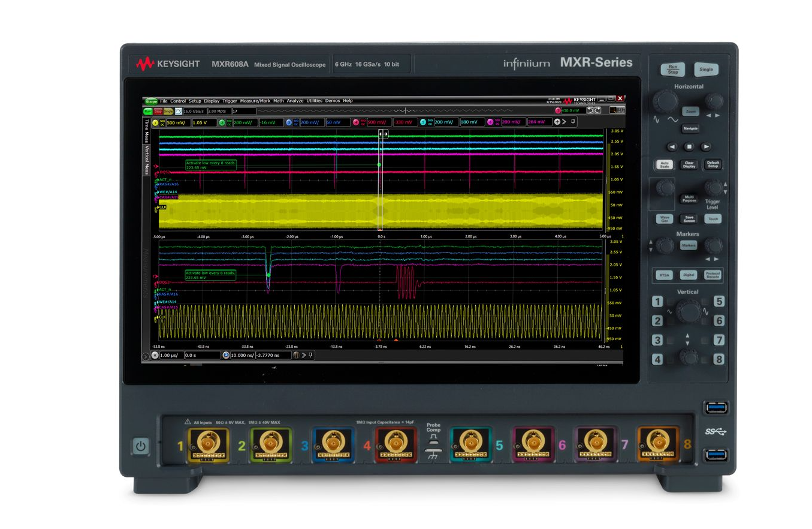The width and height of the screenshot is (812, 529).
Task: Click channel 4 offset -330 mV field
Action: [x=405, y=122]
